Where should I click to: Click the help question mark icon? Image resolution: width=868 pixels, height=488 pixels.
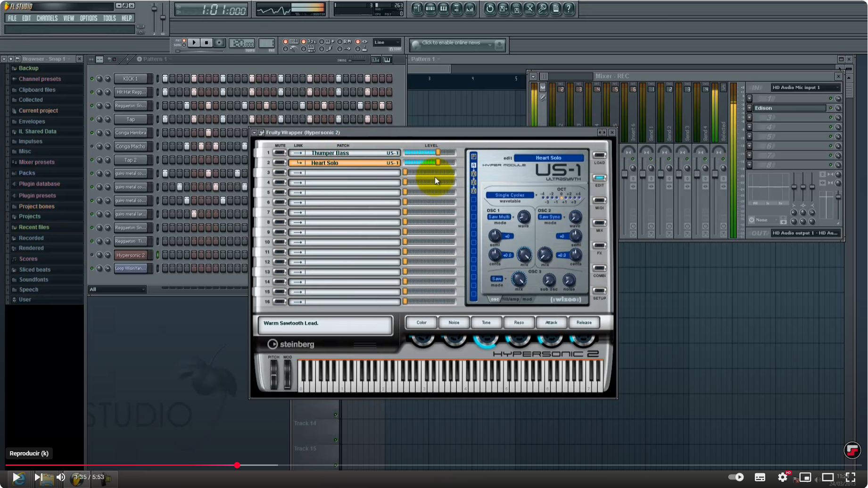569,8
